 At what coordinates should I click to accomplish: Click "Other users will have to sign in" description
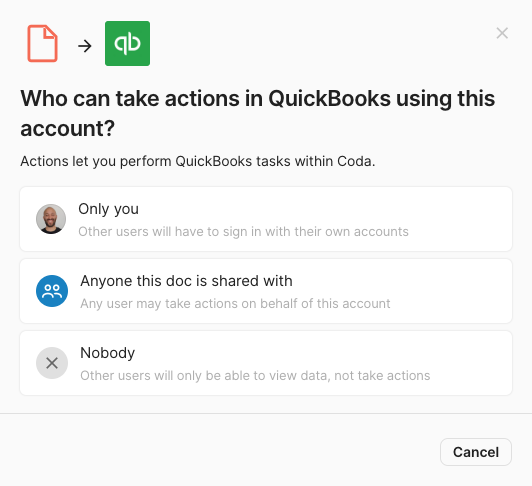point(243,231)
